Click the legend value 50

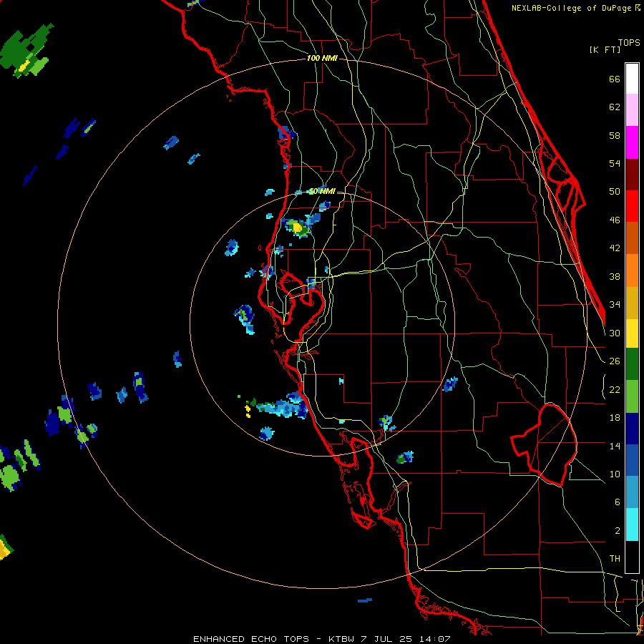click(x=615, y=191)
